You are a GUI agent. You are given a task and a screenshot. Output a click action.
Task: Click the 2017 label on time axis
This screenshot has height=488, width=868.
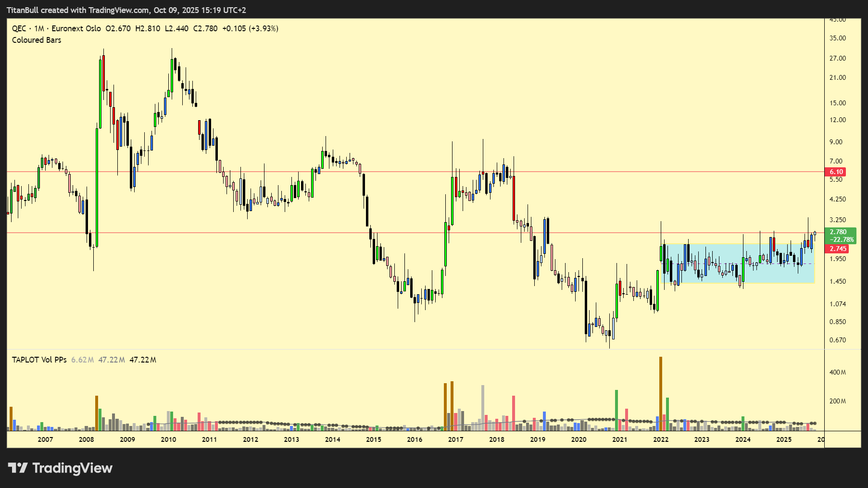tap(455, 439)
